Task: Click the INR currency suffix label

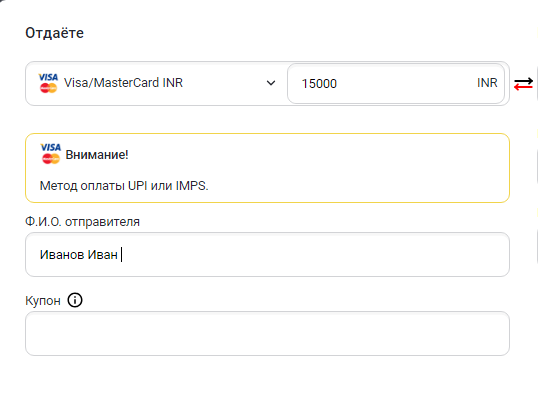Action: (487, 83)
